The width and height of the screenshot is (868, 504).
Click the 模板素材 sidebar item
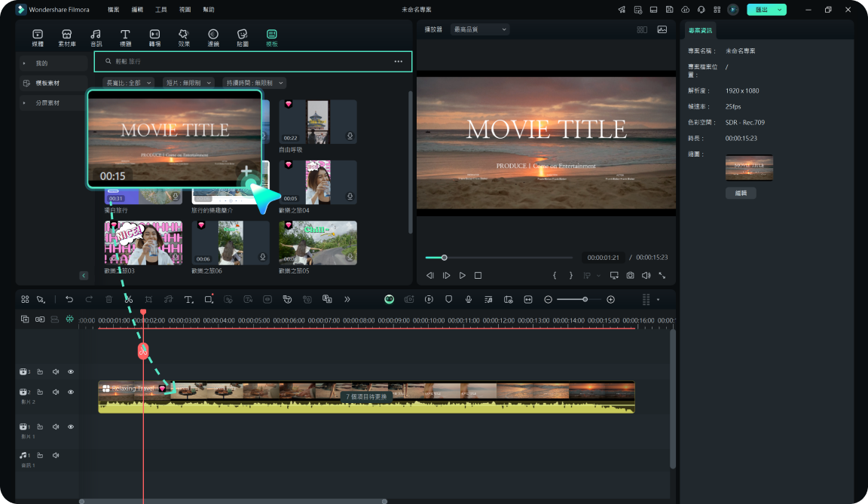pyautogui.click(x=53, y=83)
